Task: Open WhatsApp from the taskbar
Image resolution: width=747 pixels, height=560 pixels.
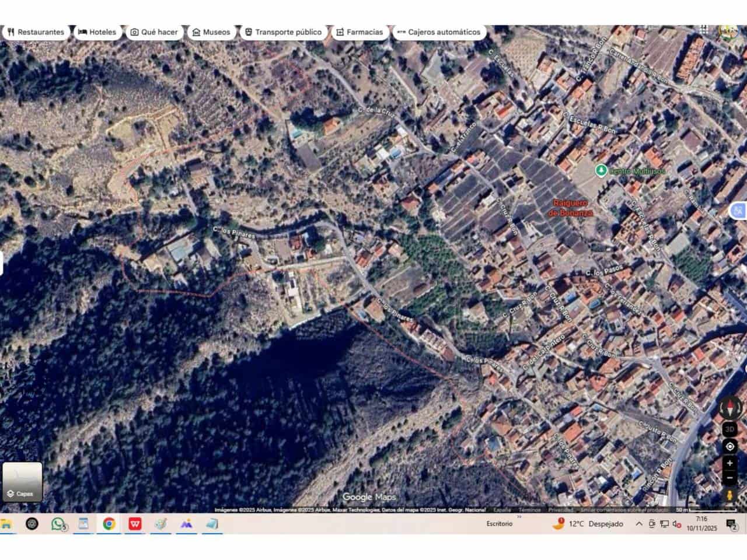Action: tap(58, 524)
